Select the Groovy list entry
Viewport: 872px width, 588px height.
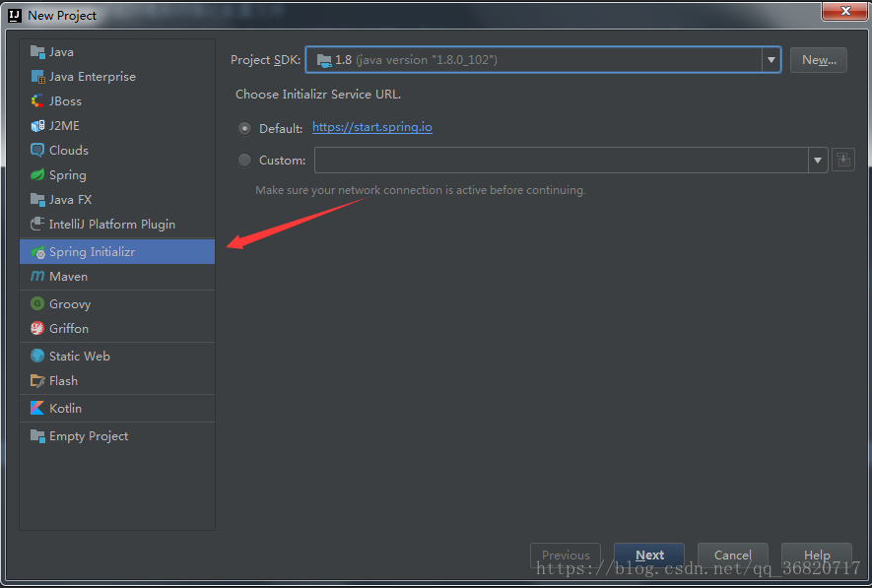(117, 303)
